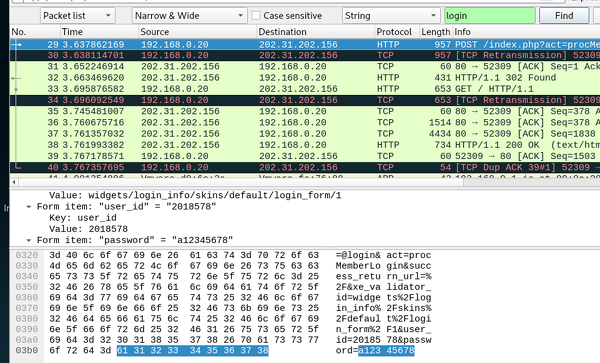Click the Length column header

436,32
